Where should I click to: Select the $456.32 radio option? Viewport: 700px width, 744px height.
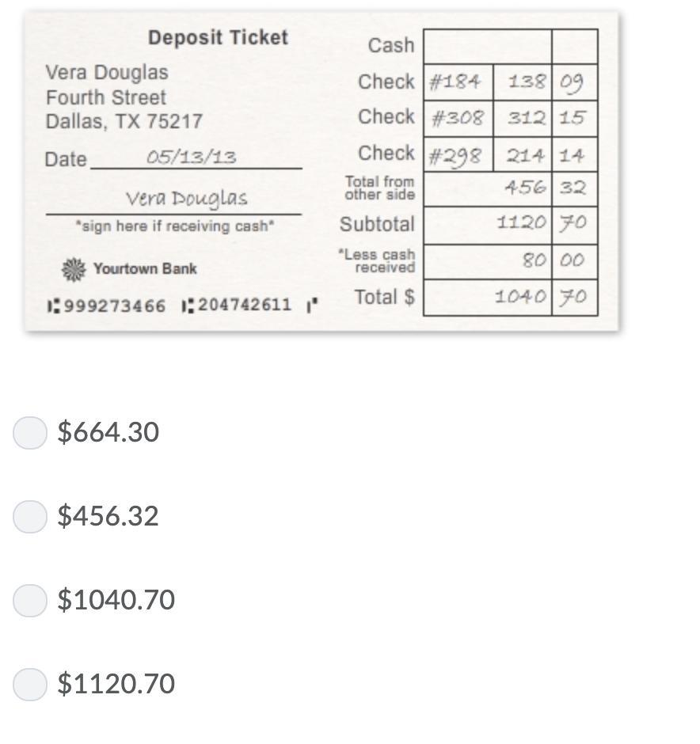tap(29, 516)
